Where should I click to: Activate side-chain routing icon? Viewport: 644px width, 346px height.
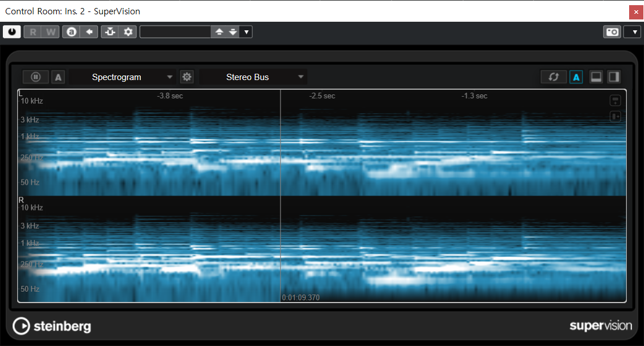tap(110, 32)
